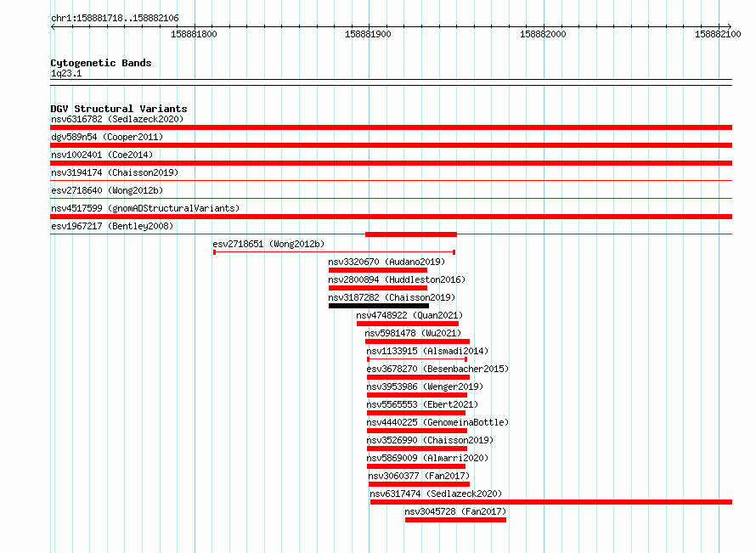
Task: Click the Cytogenetic Bands track title
Action: [x=101, y=63]
